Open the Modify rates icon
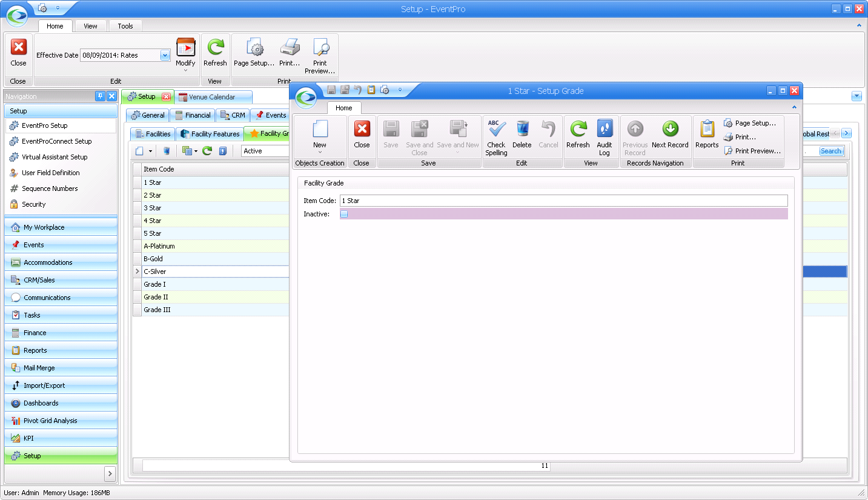Screen dimensions: 868x500 (x=185, y=47)
